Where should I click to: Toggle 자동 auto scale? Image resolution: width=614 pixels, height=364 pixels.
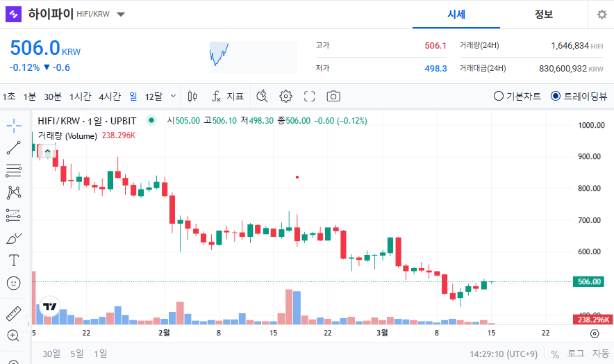pos(600,354)
